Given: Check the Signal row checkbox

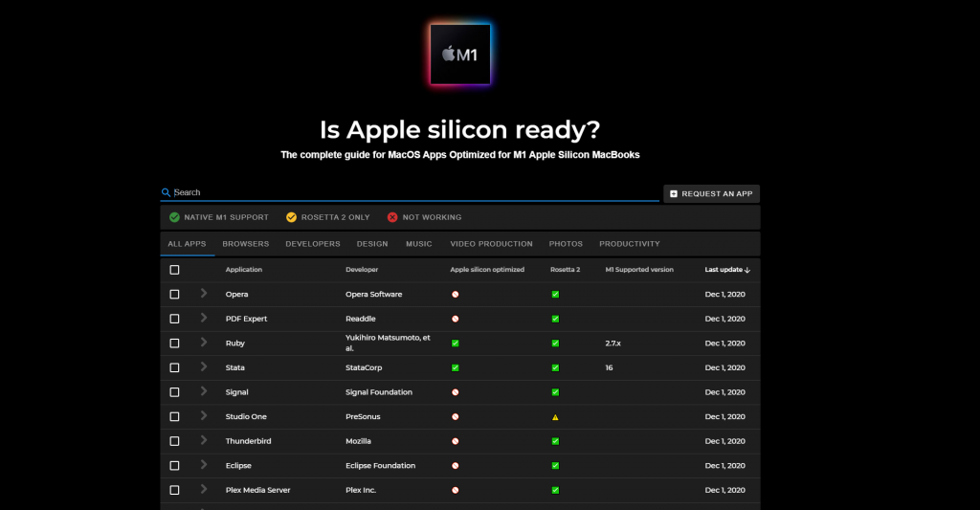Looking at the screenshot, I should pyautogui.click(x=174, y=392).
